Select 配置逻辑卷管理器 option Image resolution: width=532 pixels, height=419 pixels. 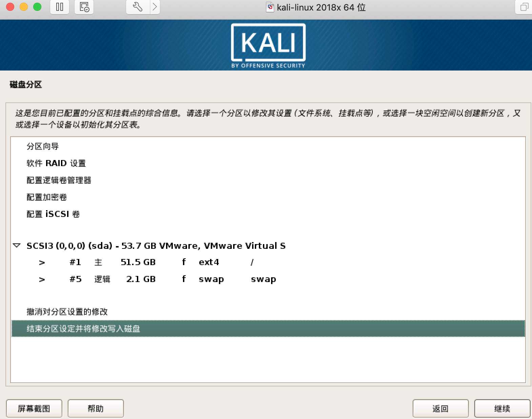[x=59, y=180]
